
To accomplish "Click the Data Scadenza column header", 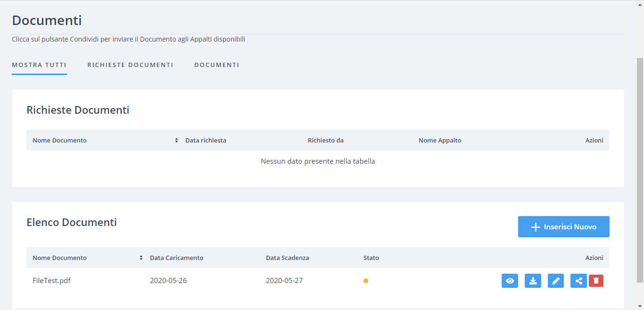I will pyautogui.click(x=287, y=258).
